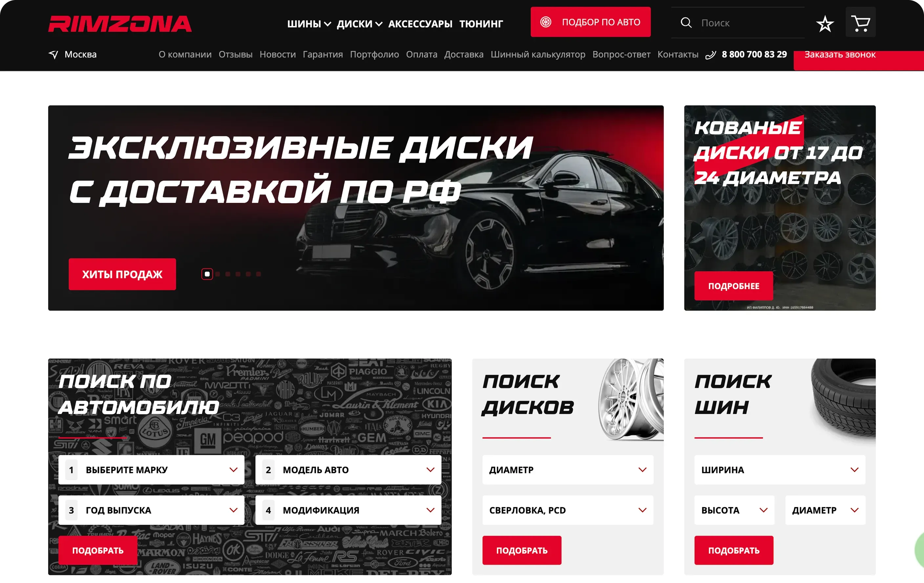Viewport: 924px width, 583px height.
Task: Select the last banner slide dot
Action: coord(259,274)
